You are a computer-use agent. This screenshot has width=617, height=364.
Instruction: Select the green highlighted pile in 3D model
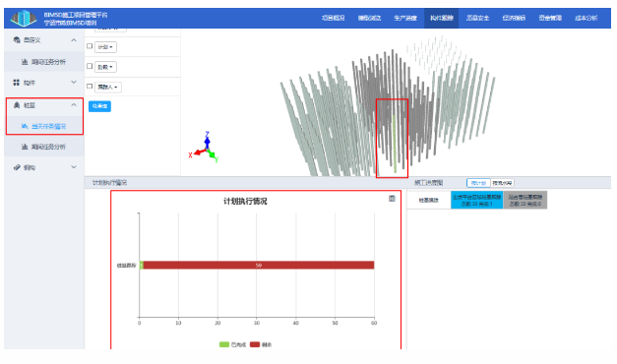point(395,144)
